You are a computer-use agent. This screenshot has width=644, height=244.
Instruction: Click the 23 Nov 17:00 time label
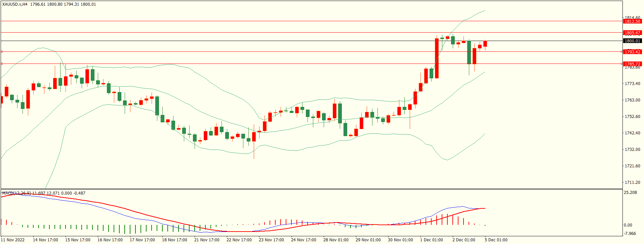pyautogui.click(x=271, y=240)
